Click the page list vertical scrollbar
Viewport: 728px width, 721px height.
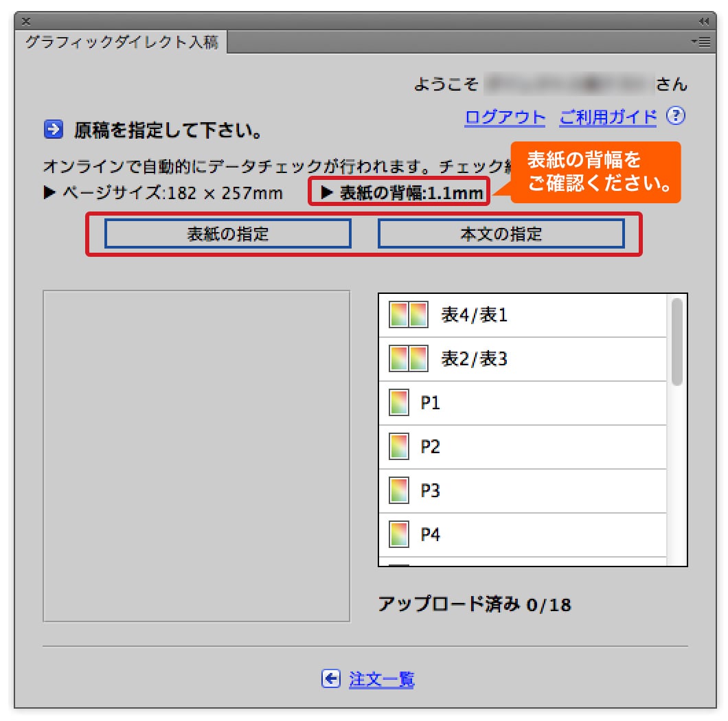pos(677,343)
